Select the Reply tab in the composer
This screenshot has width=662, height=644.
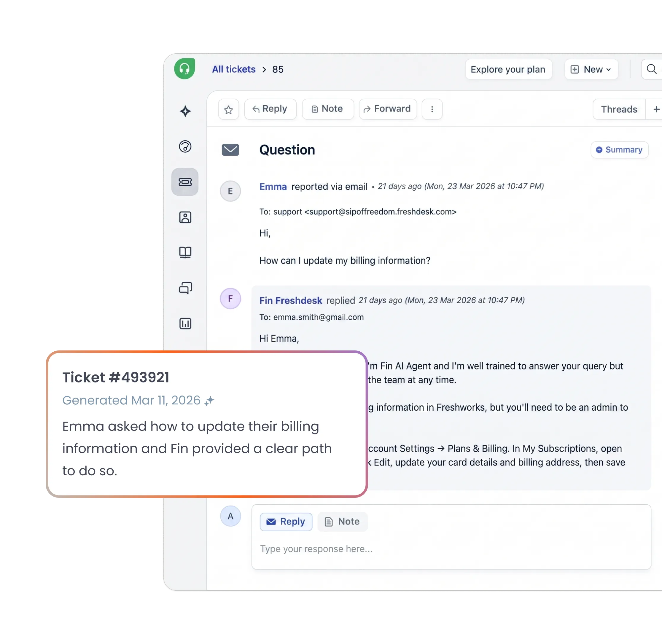pos(286,522)
